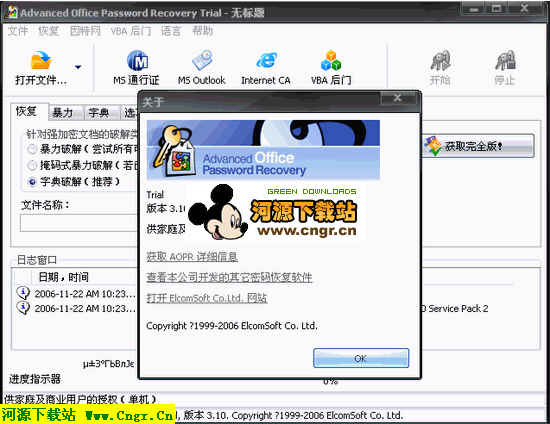This screenshot has height=424, width=550.
Task: Select the 字典破解 (推荐) radio option
Action: [x=32, y=182]
